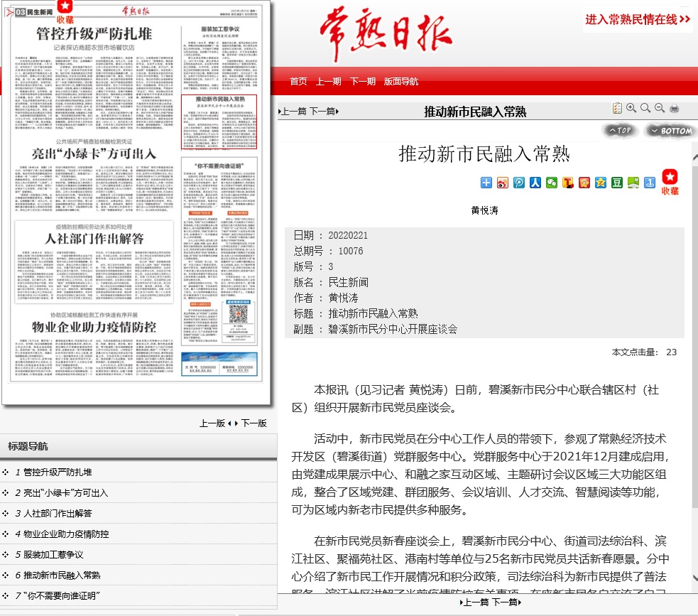Zoom out the article text

point(660,108)
